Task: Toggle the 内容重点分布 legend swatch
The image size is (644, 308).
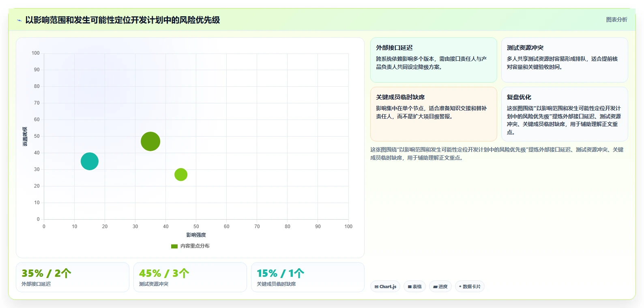Action: click(174, 246)
